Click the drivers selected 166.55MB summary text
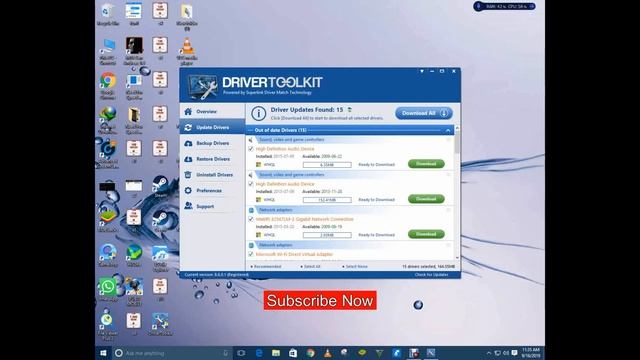The width and height of the screenshot is (640, 360). pos(428,267)
